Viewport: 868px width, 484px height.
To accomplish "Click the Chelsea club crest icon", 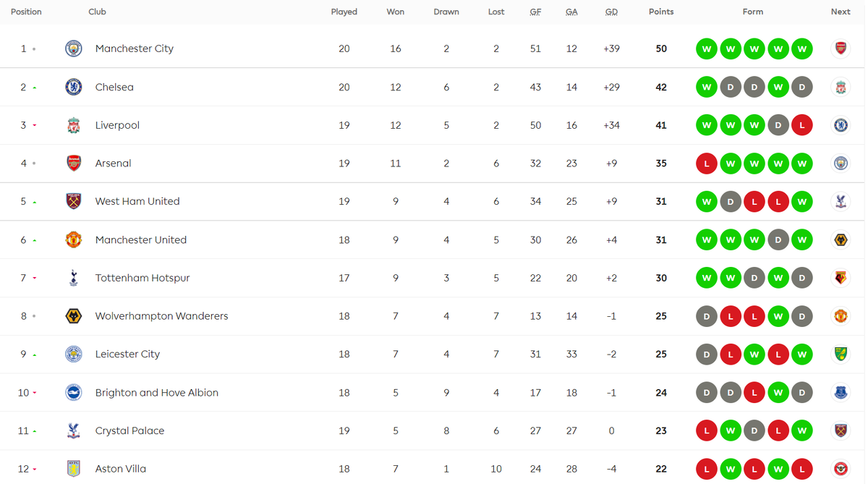I will (x=73, y=87).
